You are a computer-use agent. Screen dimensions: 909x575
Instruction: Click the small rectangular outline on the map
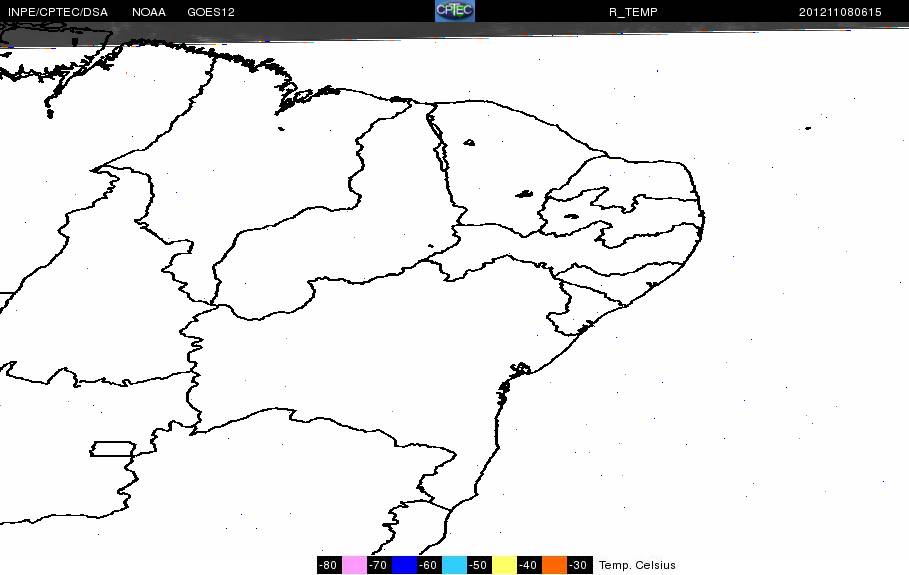click(x=115, y=449)
